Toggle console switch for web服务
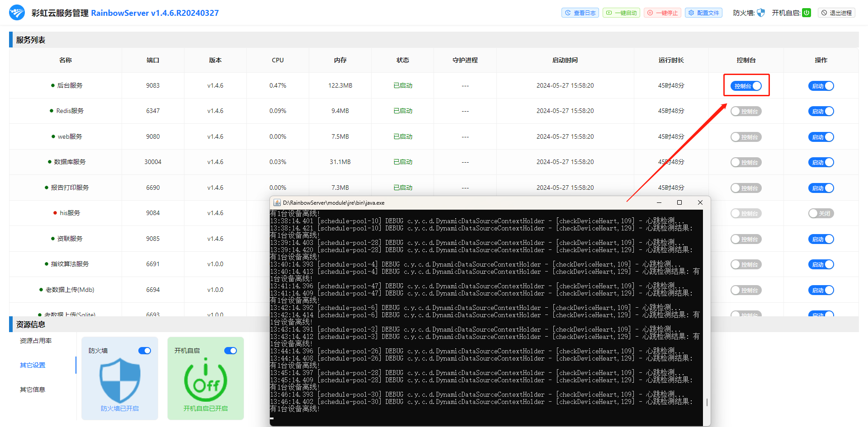 click(x=746, y=137)
